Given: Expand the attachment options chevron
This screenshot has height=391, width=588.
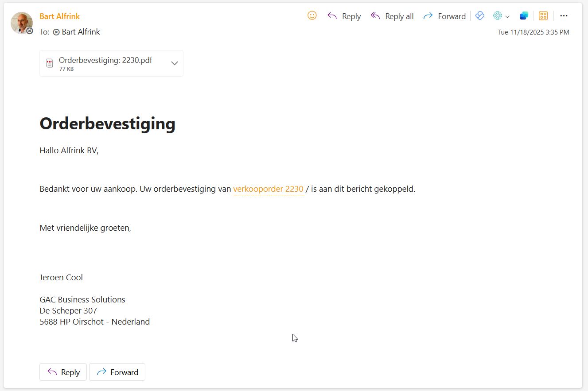Looking at the screenshot, I should (175, 63).
